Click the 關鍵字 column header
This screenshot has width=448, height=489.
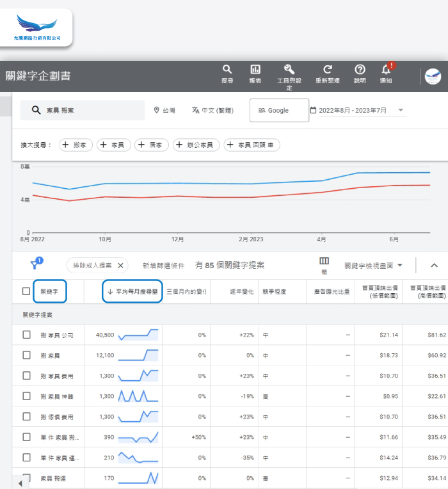point(50,291)
